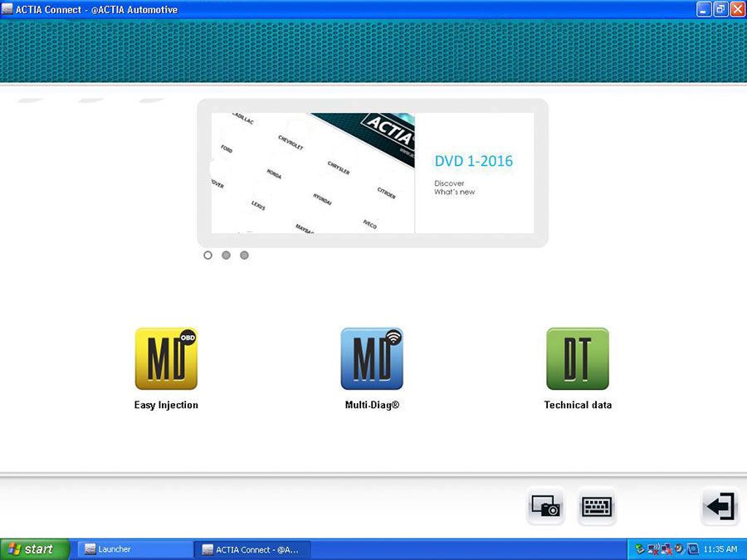Launch the Easy Injection module icon

pyautogui.click(x=166, y=358)
